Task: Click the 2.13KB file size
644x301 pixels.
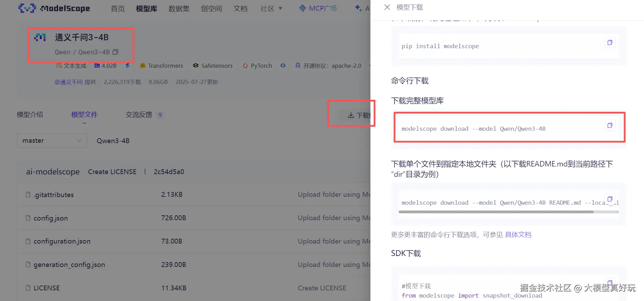Action: coord(172,194)
